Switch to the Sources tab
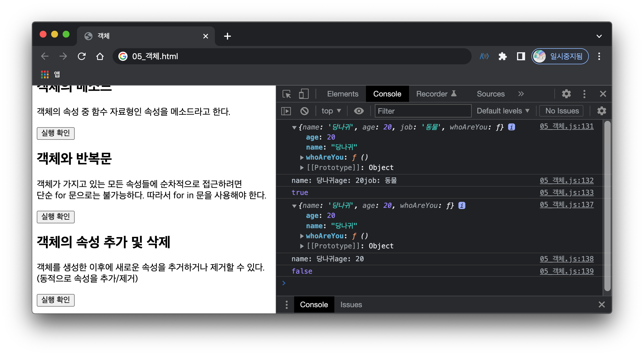This screenshot has height=356, width=644. pyautogui.click(x=490, y=94)
